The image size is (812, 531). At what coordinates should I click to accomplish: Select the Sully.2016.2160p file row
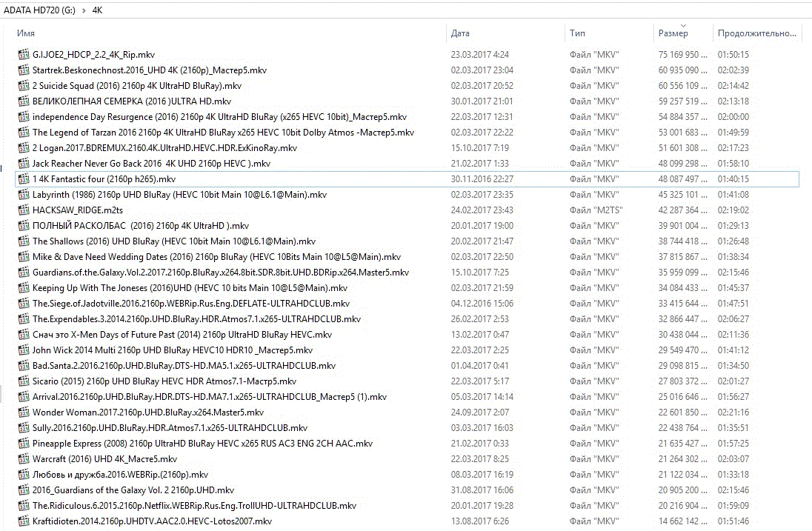click(170, 428)
